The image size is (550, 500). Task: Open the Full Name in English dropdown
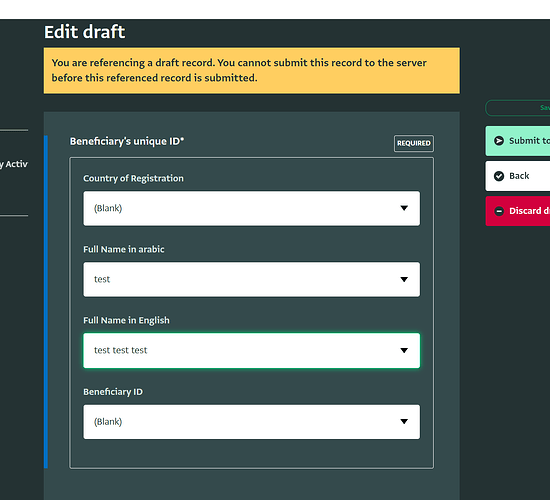coord(251,351)
